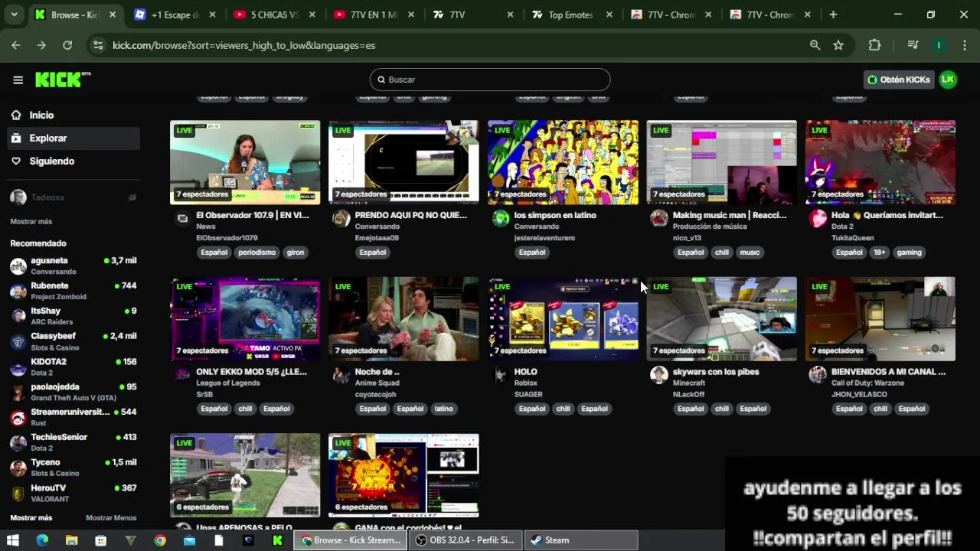The width and height of the screenshot is (980, 551).
Task: Click NLackOff channel avatar
Action: tap(659, 375)
